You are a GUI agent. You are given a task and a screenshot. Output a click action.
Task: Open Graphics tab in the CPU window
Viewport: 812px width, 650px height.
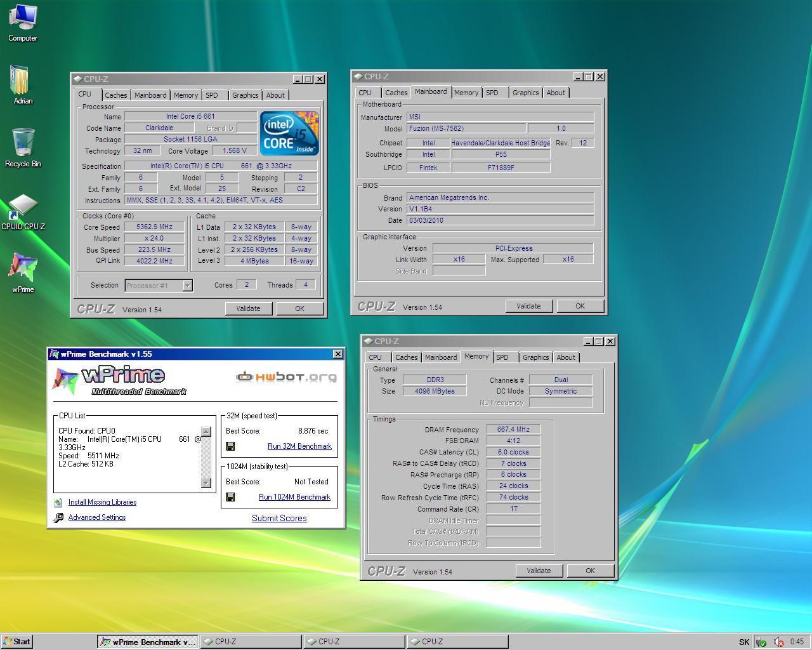pos(245,95)
